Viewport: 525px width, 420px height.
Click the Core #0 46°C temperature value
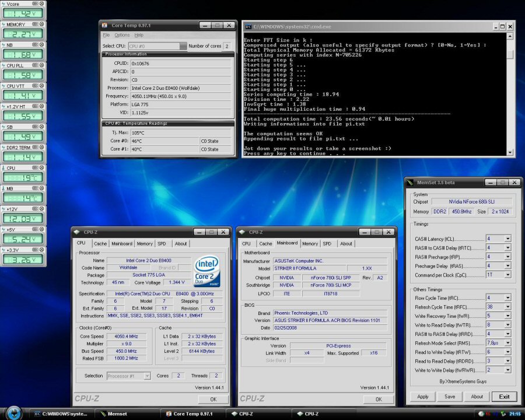[x=164, y=141]
